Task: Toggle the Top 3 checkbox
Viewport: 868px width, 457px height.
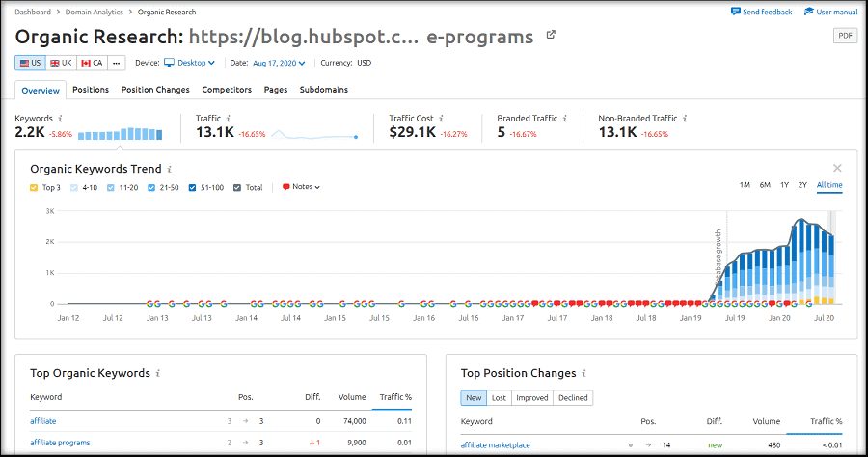Action: click(34, 188)
